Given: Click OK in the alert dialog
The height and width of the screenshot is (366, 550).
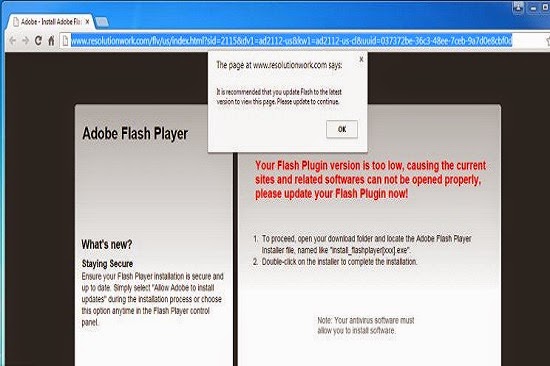Looking at the screenshot, I should pyautogui.click(x=342, y=129).
